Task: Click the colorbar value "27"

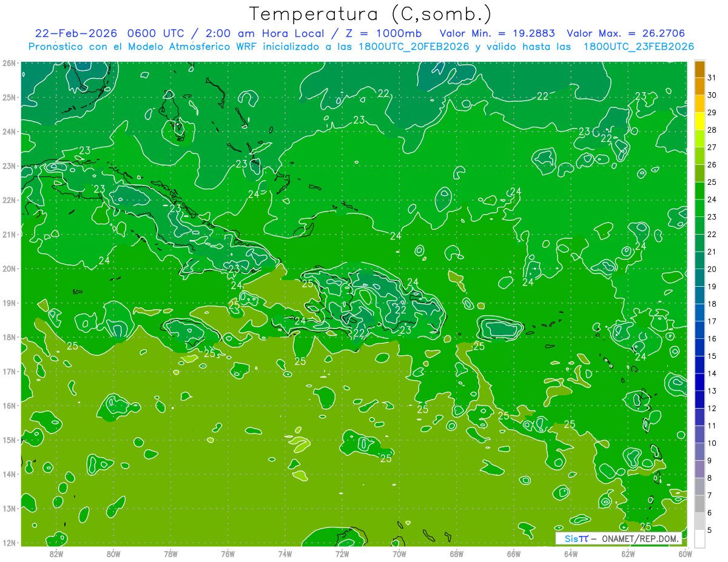Action: (712, 147)
